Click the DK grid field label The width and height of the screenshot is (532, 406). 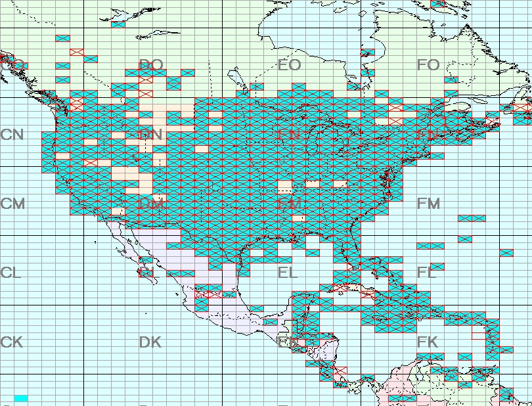(150, 342)
